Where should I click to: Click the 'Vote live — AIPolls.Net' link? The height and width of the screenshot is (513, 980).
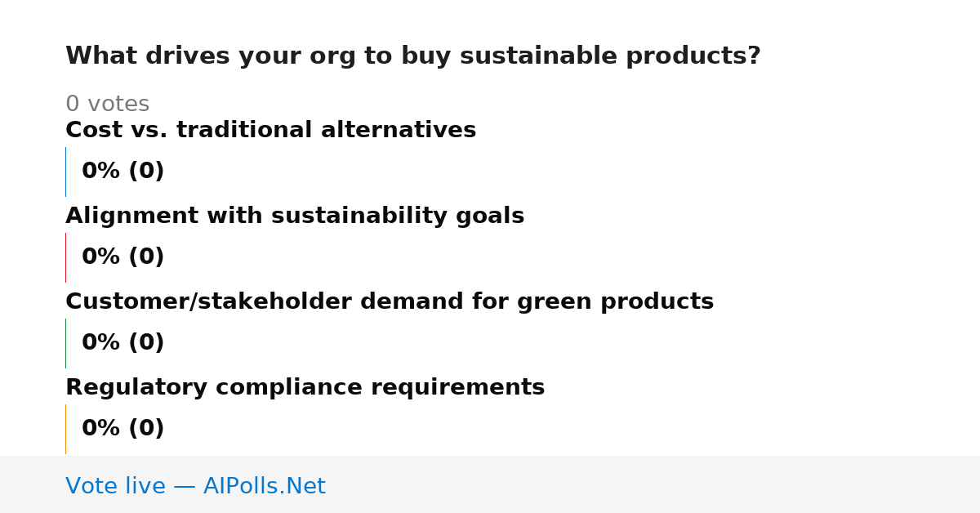pos(195,486)
